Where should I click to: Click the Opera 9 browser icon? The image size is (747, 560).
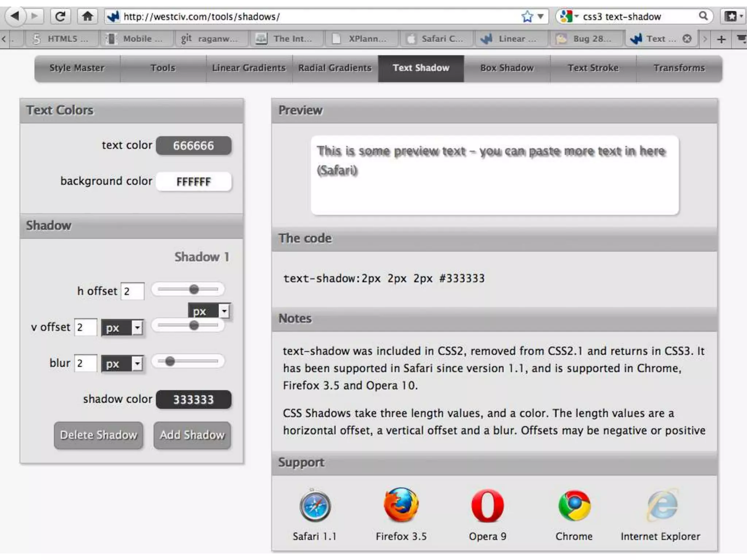coord(487,506)
